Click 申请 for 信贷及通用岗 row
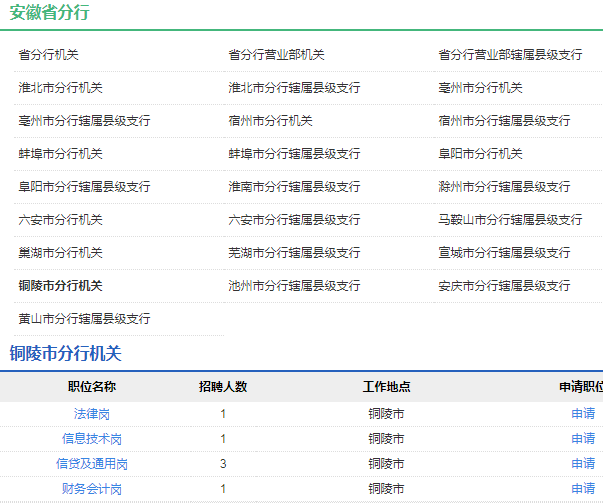This screenshot has width=603, height=503. [x=583, y=464]
